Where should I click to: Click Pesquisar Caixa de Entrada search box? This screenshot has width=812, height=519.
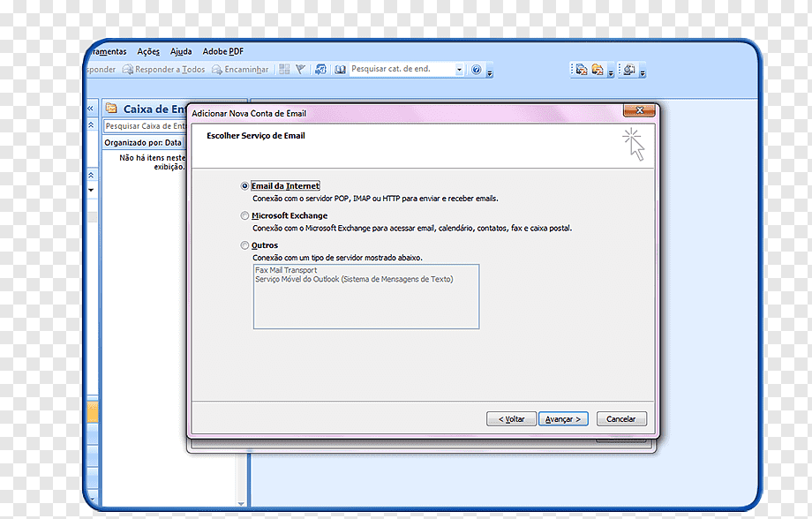145,126
